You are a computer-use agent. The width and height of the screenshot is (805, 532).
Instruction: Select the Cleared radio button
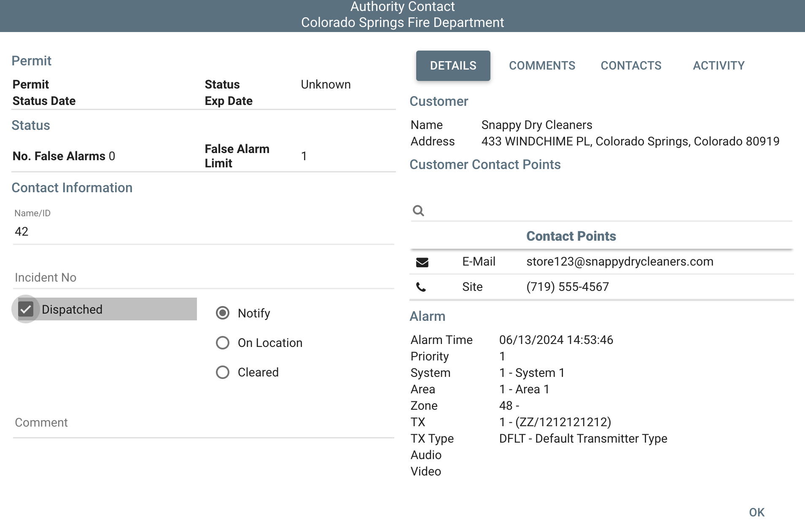[223, 372]
